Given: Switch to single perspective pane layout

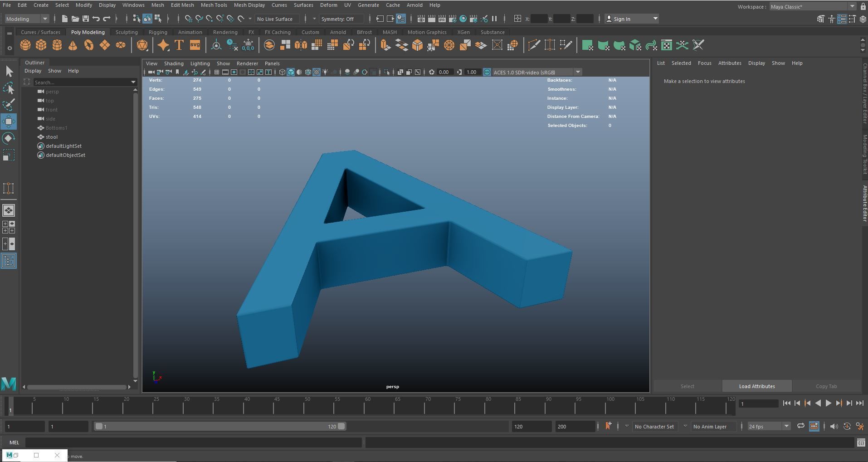Looking at the screenshot, I should click(x=9, y=210).
